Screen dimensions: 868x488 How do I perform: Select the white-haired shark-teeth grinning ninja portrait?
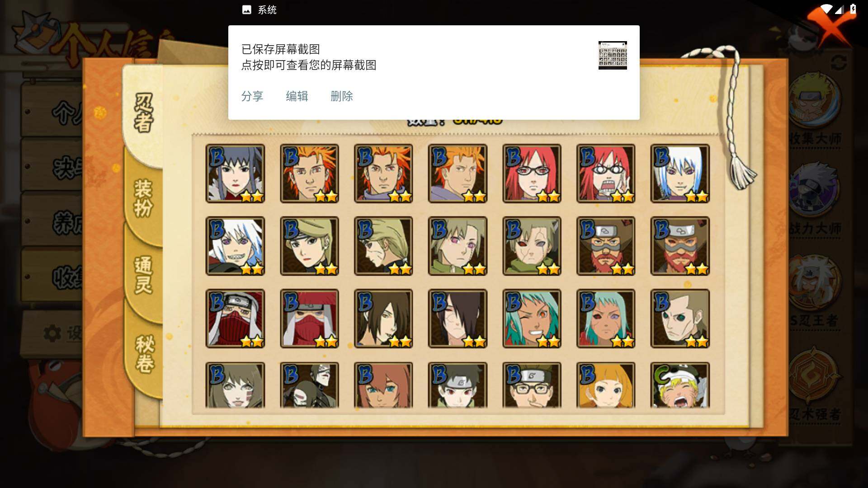pos(235,246)
